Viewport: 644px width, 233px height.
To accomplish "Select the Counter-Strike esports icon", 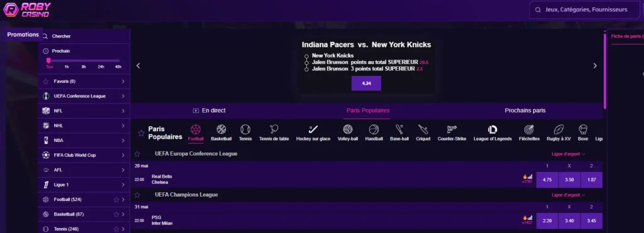I will [x=452, y=130].
